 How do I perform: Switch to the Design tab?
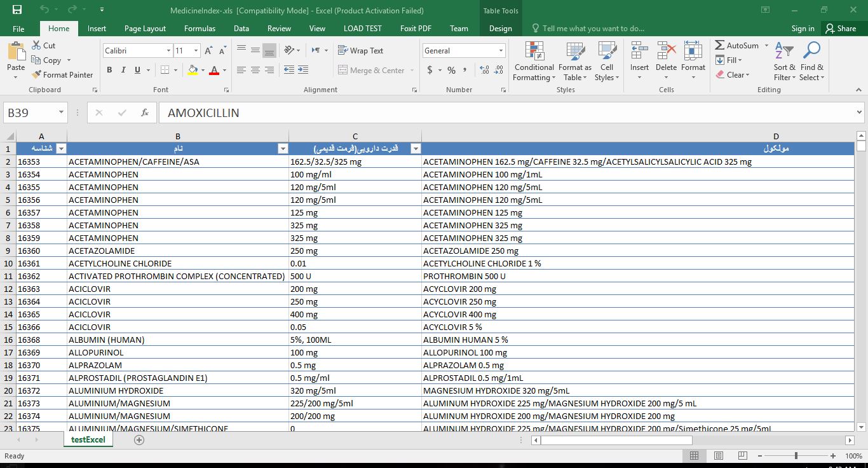tap(501, 29)
